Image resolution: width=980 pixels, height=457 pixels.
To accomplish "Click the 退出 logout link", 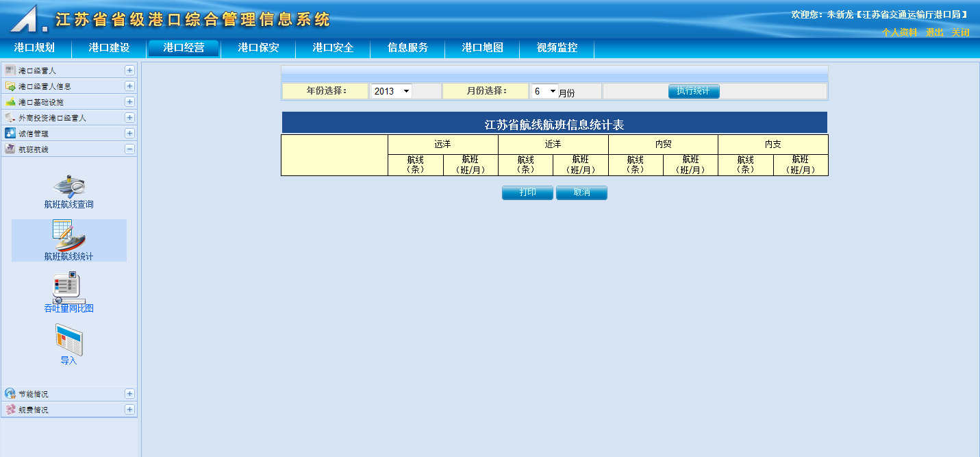I will [934, 32].
